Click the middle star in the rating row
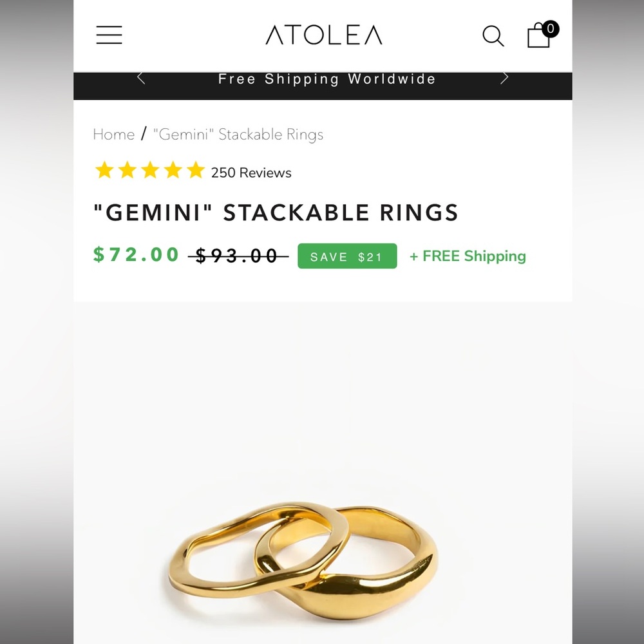The height and width of the screenshot is (644, 644). [x=149, y=170]
